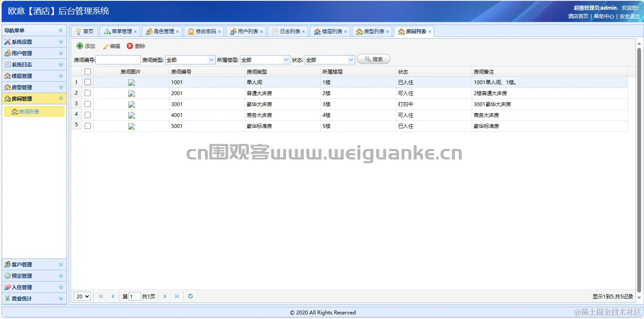Close the 日志列表 tab
The height and width of the screenshot is (319, 644).
[304, 32]
